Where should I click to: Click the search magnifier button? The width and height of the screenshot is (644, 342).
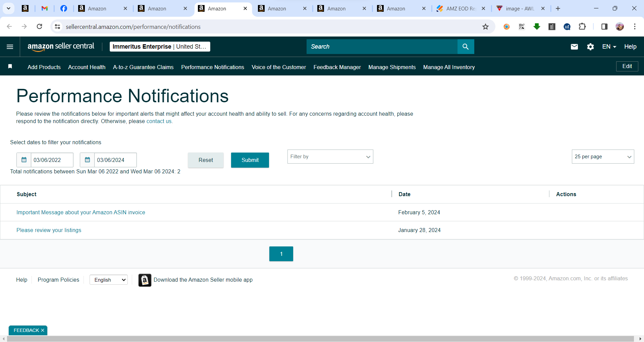click(x=466, y=47)
